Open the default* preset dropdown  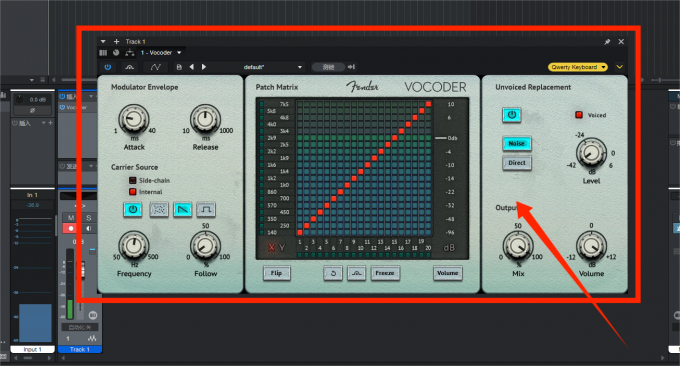(x=272, y=67)
